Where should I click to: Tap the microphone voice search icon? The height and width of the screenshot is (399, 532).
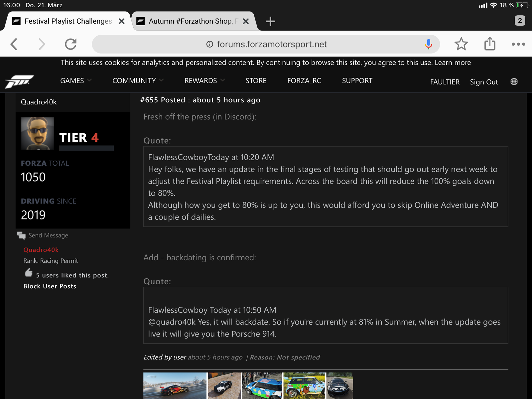click(x=429, y=44)
